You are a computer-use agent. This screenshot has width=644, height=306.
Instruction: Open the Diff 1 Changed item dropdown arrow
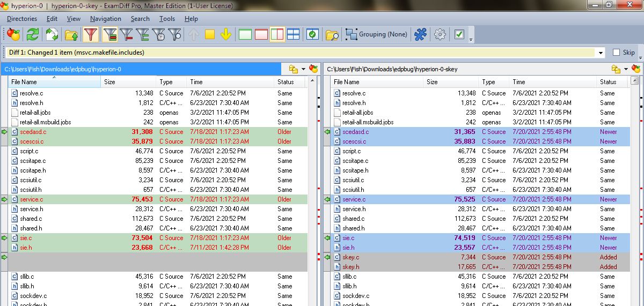[x=601, y=53]
